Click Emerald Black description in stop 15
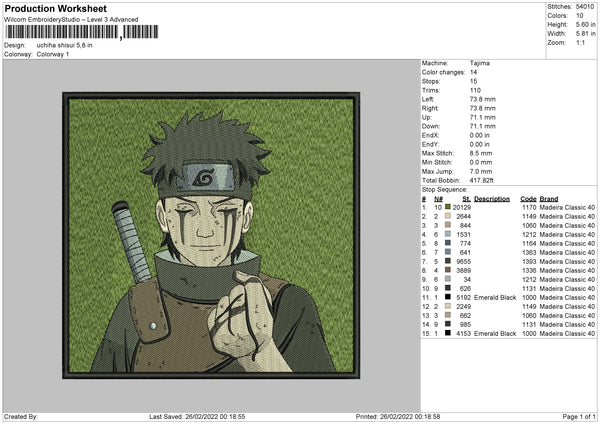Image resolution: width=600 pixels, height=424 pixels. [x=495, y=333]
